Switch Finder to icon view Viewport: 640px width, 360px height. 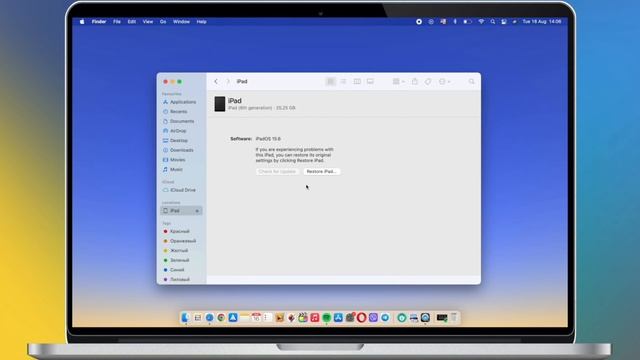coord(331,82)
